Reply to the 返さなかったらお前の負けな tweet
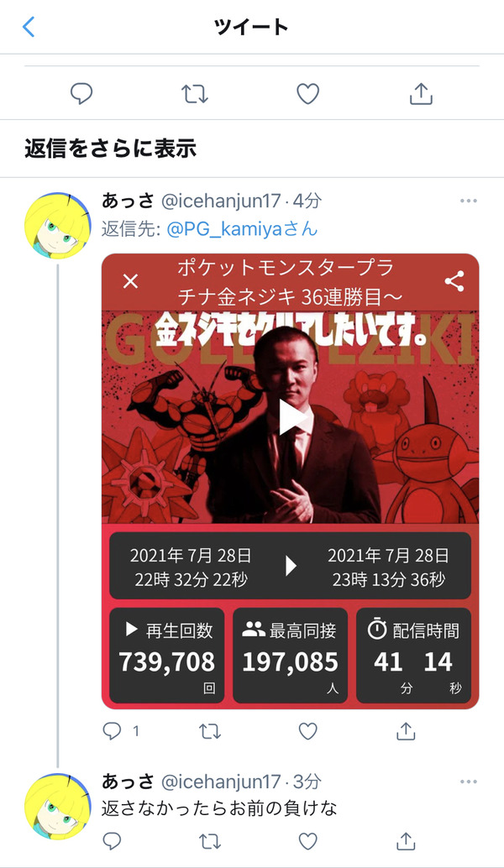504x868 pixels. pos(112,841)
